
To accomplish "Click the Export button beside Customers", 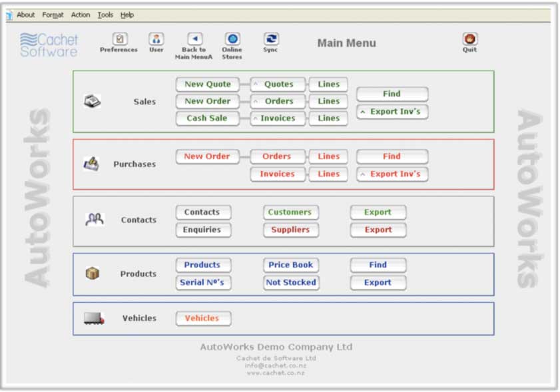I will (378, 212).
